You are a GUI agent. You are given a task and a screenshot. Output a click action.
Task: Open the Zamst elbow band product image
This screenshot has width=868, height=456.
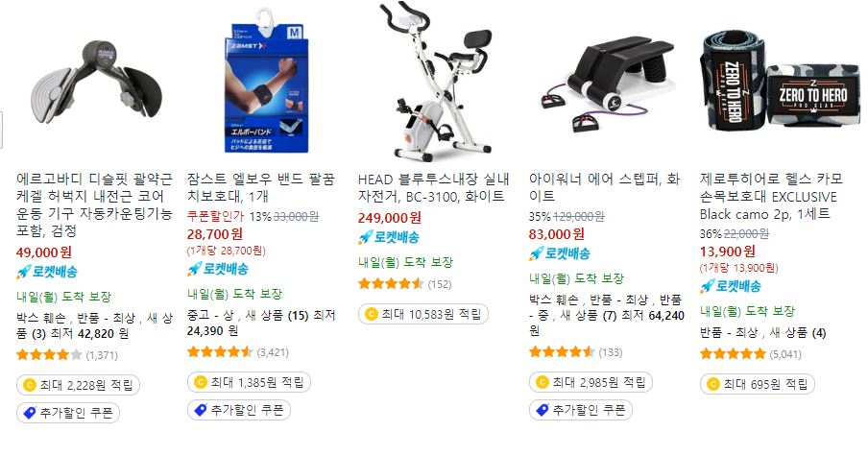click(266, 80)
